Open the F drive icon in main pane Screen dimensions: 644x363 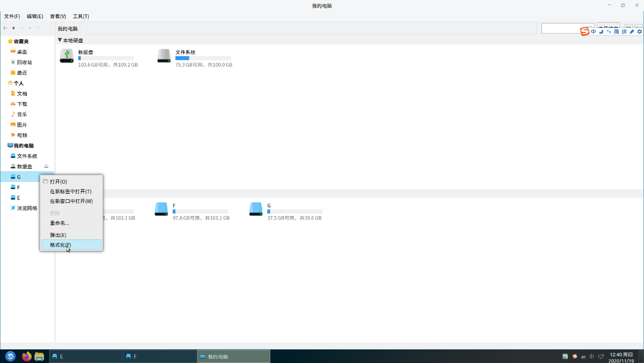tap(162, 209)
